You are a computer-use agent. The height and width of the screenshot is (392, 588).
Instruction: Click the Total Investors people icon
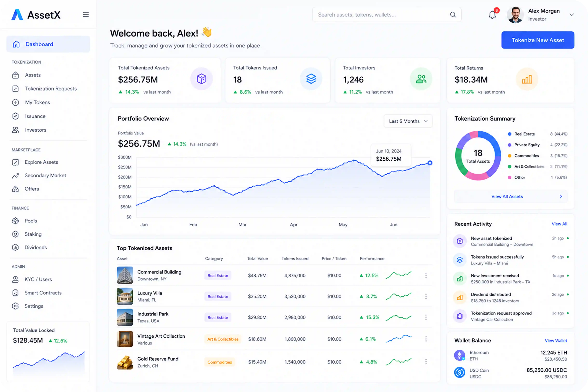point(421,79)
